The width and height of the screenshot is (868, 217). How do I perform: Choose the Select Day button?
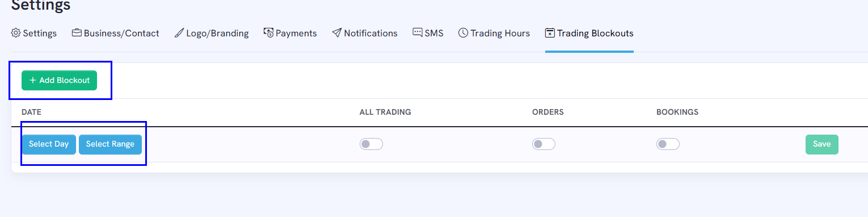pos(49,144)
